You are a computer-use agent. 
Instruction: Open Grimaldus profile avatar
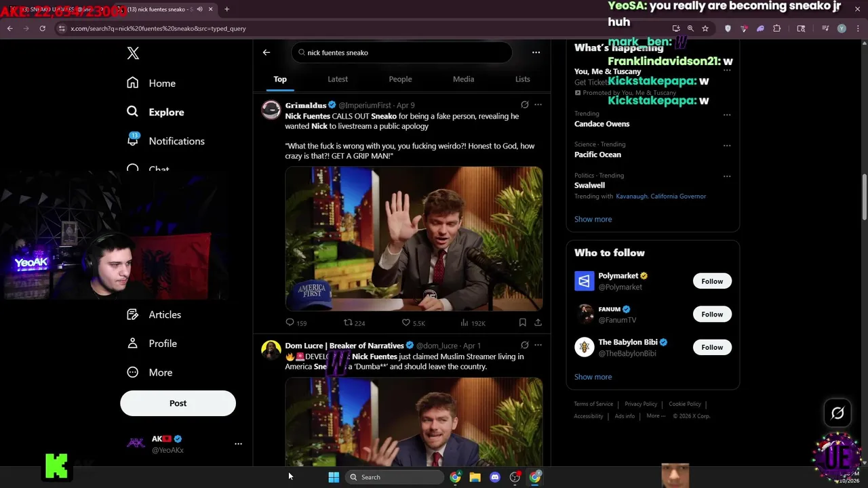271,110
